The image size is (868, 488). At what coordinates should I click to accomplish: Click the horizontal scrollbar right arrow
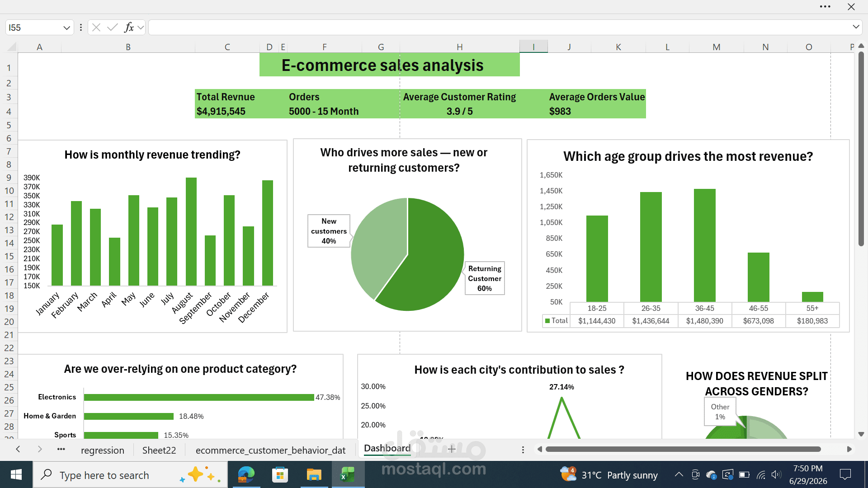(x=849, y=449)
